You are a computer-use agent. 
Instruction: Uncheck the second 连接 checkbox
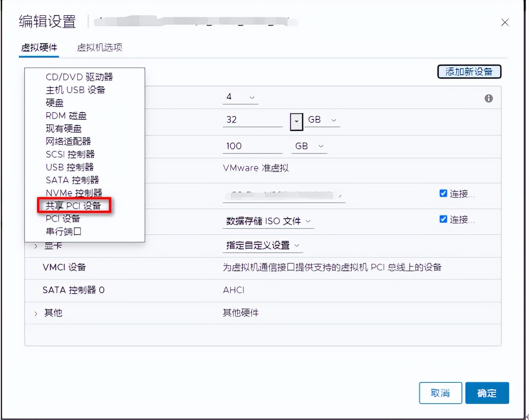click(x=443, y=219)
